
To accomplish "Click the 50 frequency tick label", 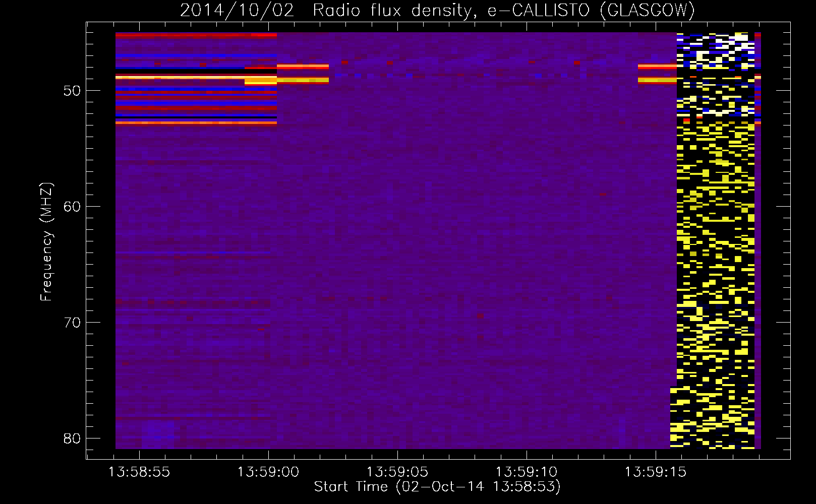I will [x=72, y=91].
